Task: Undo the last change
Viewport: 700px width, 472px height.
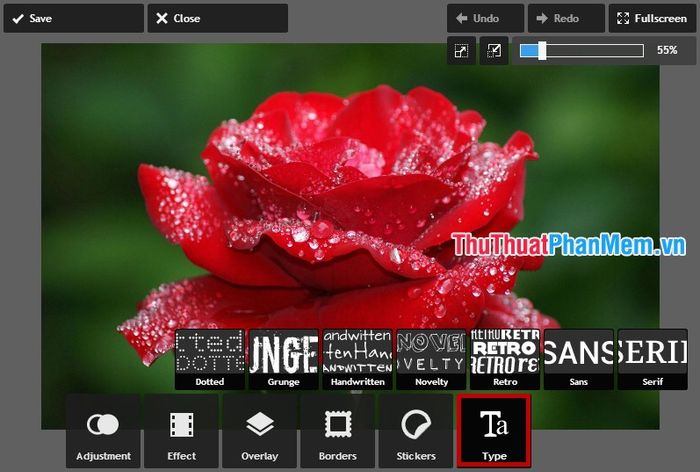Action: pos(485,18)
